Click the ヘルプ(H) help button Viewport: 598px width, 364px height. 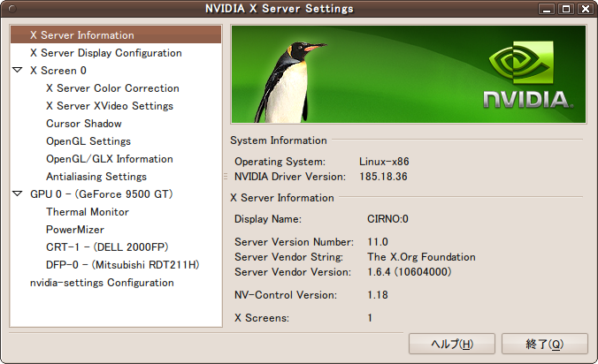point(451,344)
